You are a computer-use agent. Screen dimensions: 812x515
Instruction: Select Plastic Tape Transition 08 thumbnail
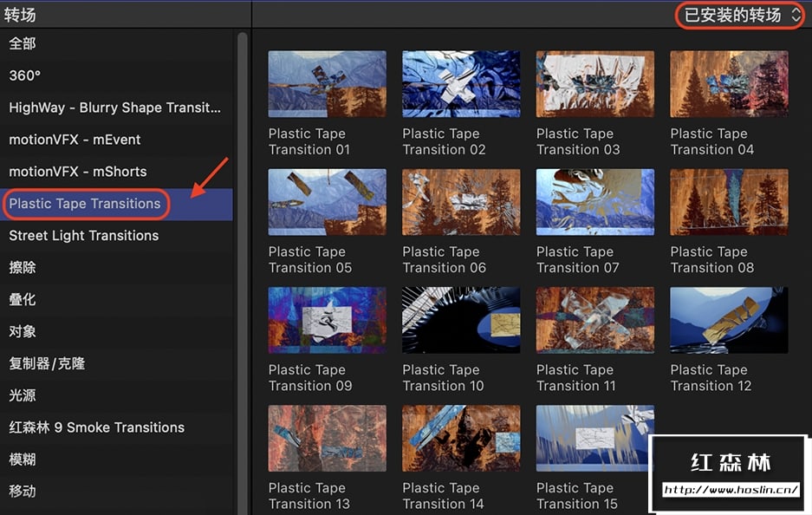729,202
